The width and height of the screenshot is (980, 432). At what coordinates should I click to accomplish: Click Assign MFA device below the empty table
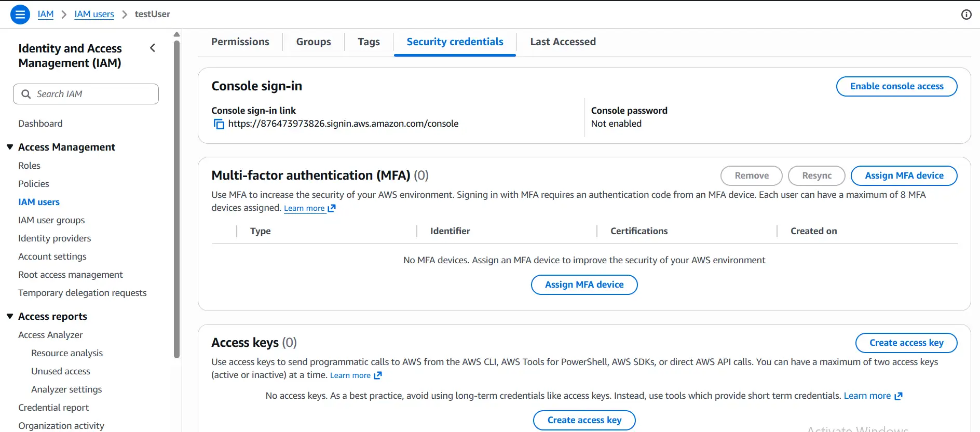[x=584, y=285]
